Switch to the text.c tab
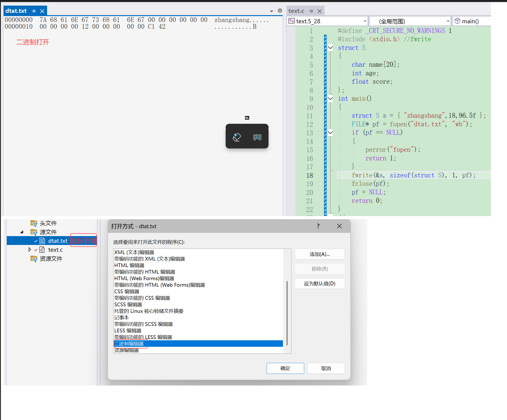This screenshot has height=420, width=507. [296, 11]
